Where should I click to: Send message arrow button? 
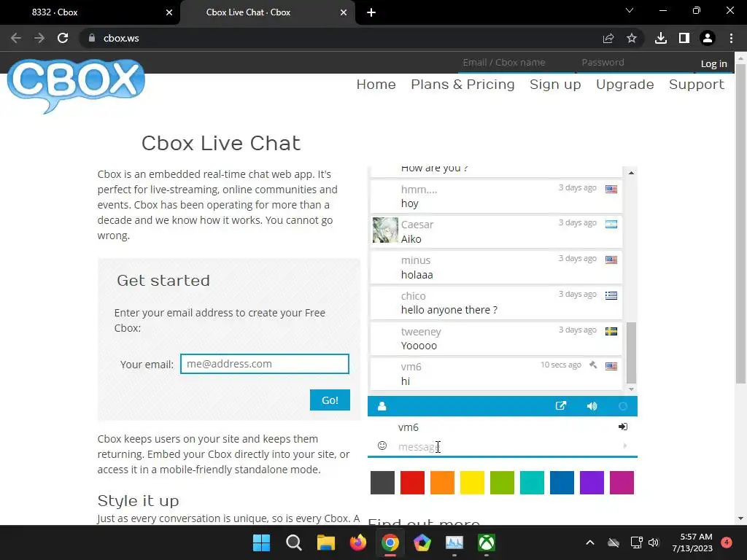624,446
